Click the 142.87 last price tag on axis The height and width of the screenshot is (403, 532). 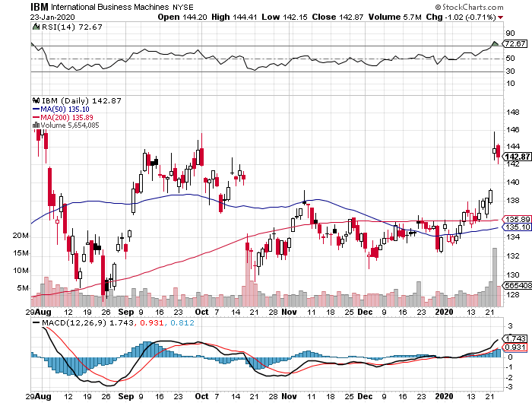point(517,157)
